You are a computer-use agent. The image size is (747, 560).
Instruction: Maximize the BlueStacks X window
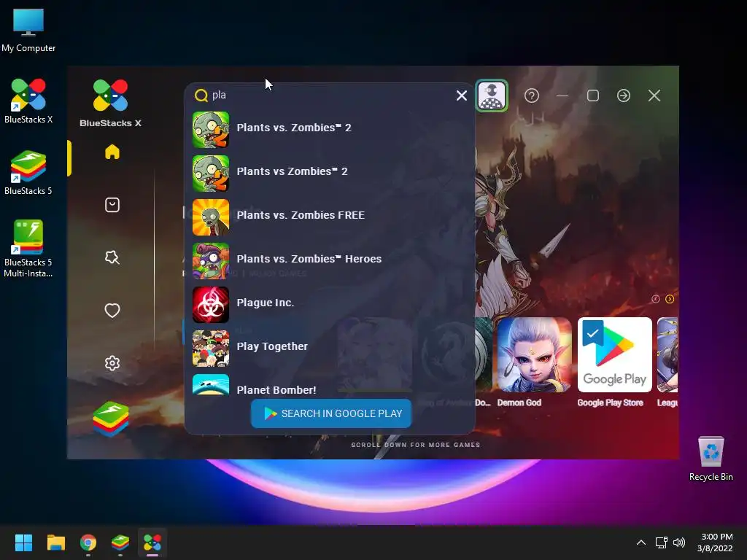tap(593, 96)
